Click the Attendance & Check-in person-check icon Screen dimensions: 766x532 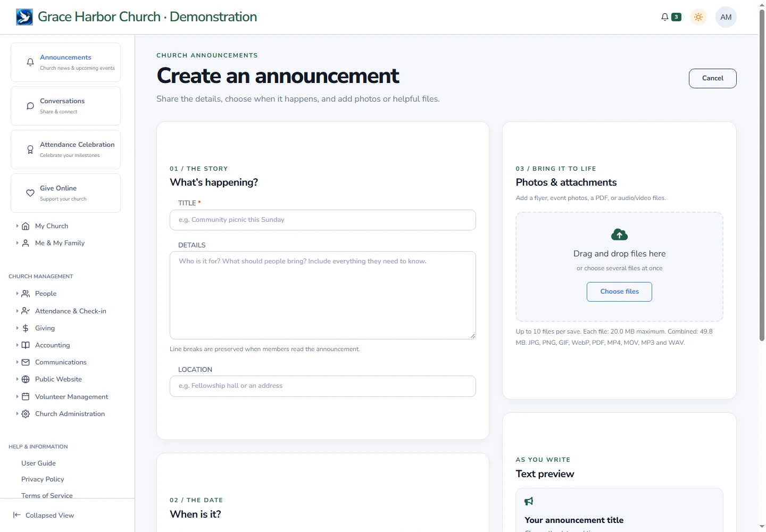pos(26,311)
